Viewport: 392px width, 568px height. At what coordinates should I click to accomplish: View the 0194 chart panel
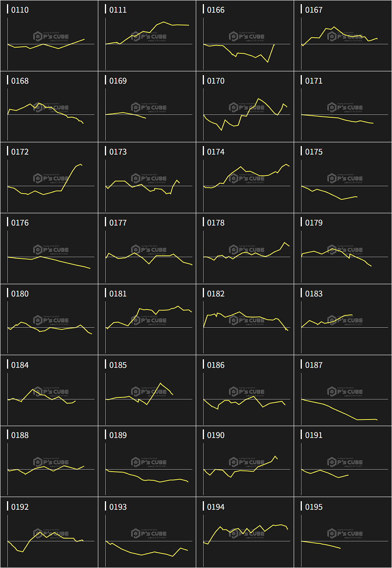245,538
